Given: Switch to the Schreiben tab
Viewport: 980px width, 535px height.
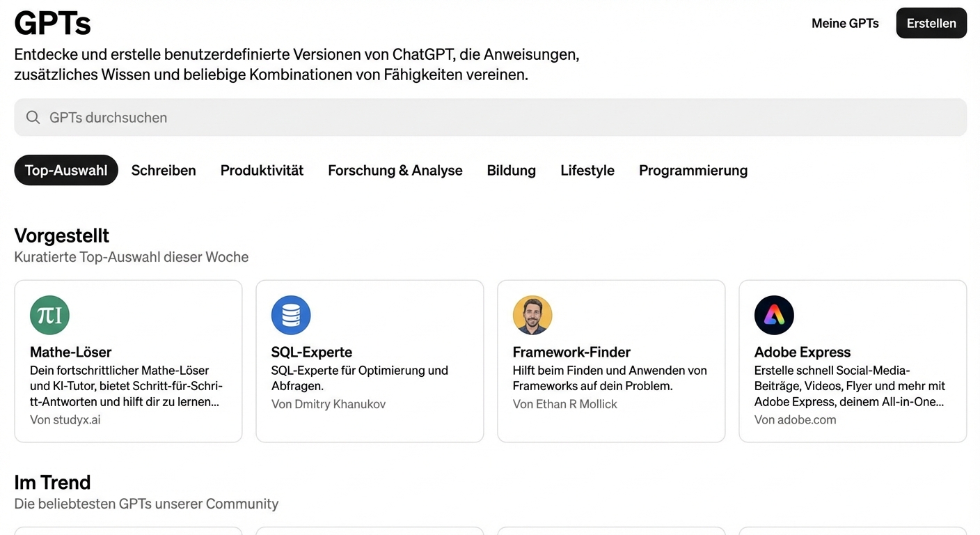Looking at the screenshot, I should tap(164, 170).
